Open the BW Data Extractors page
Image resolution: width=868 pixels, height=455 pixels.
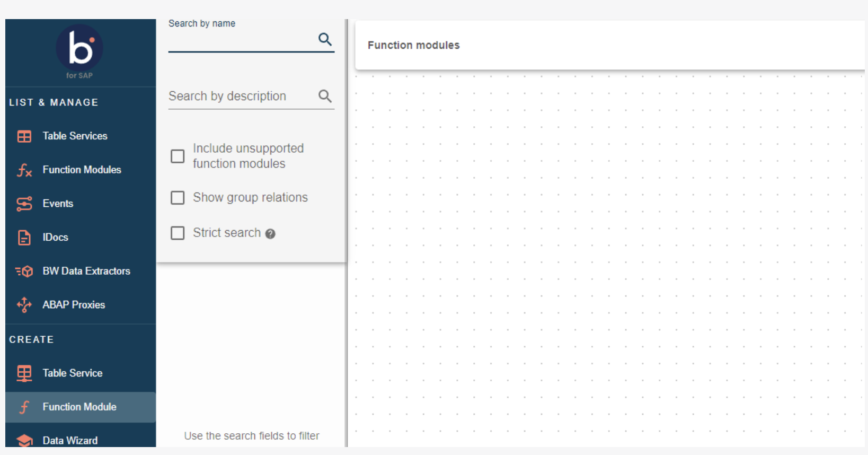[x=86, y=271]
